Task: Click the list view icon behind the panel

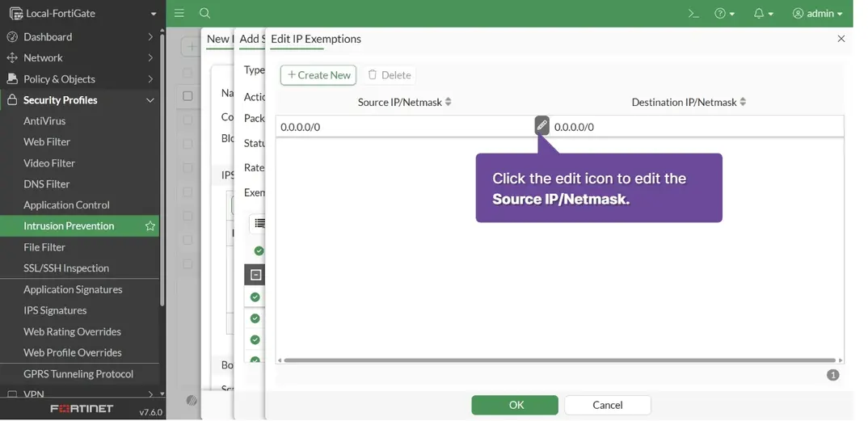Action: coord(259,223)
